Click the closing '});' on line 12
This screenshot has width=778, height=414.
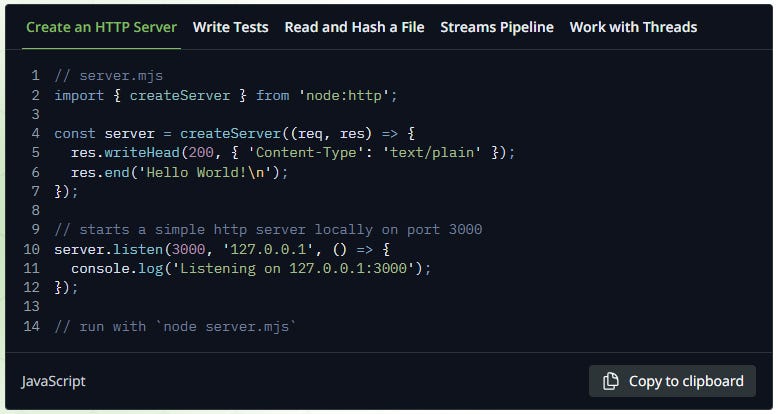point(66,287)
